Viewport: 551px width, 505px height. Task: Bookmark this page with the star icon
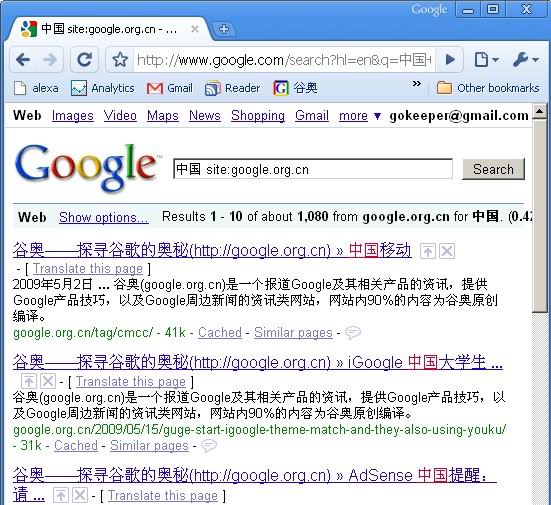click(x=120, y=60)
